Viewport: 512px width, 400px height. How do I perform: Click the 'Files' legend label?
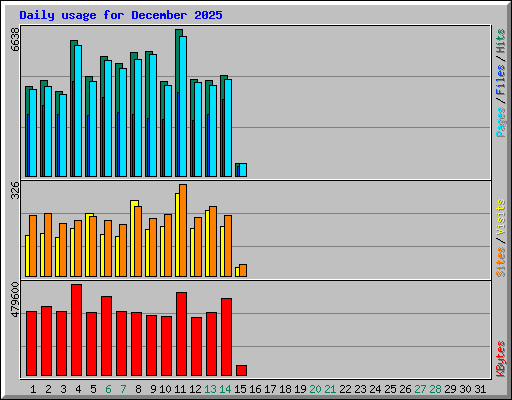click(501, 80)
